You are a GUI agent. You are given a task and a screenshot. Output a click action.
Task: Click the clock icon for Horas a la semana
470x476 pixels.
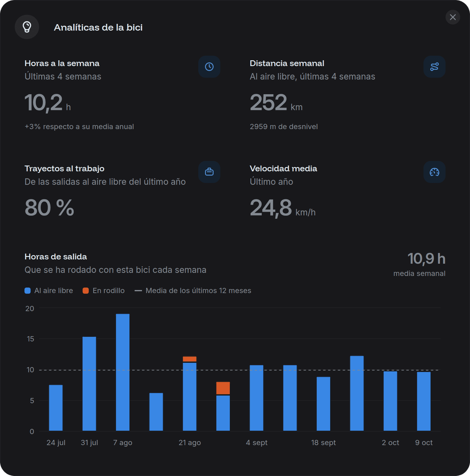click(x=209, y=67)
